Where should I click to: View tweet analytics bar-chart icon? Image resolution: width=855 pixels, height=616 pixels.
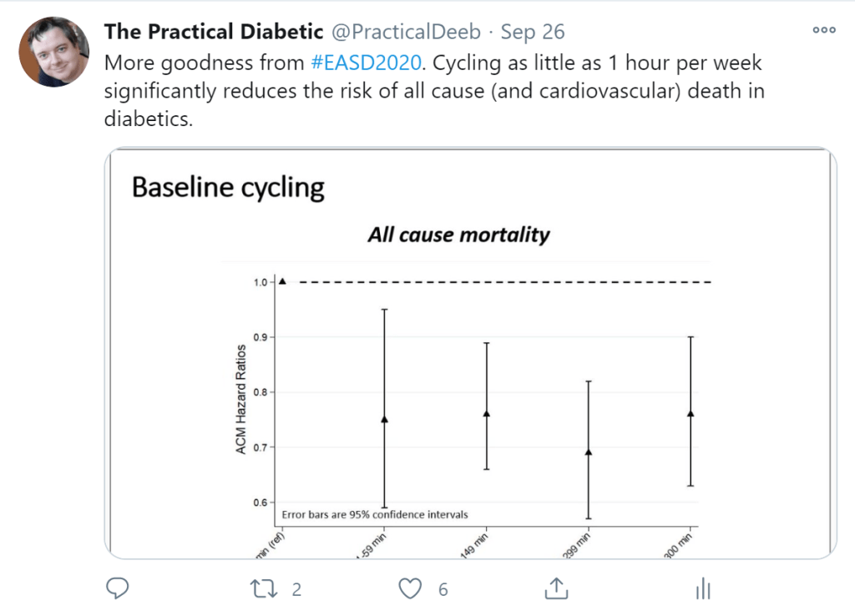[702, 589]
